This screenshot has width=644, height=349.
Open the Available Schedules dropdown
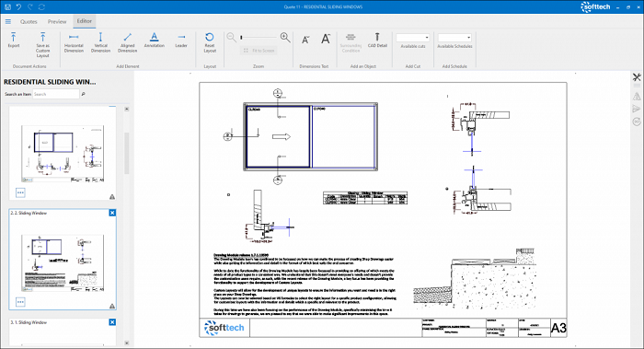coord(454,38)
